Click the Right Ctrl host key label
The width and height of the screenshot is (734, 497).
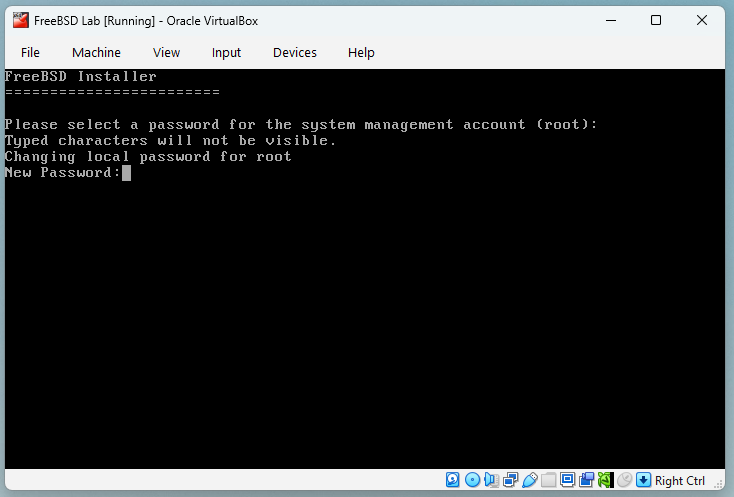(x=680, y=481)
